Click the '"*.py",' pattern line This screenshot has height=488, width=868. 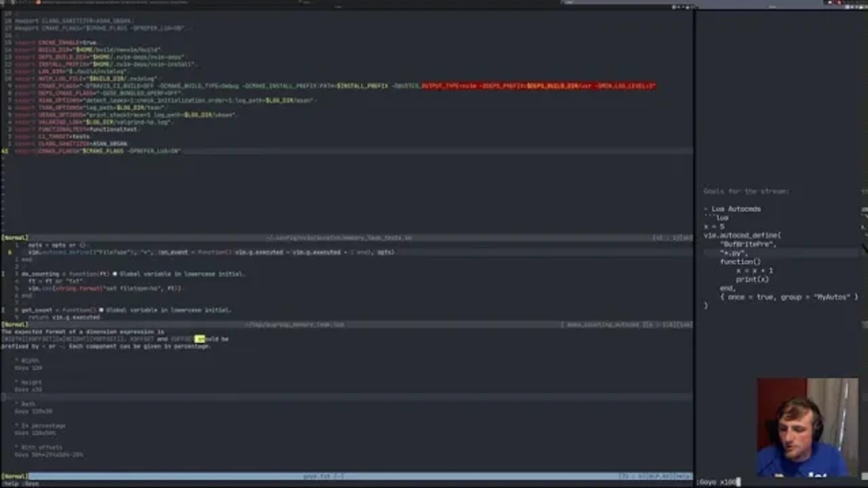click(734, 253)
